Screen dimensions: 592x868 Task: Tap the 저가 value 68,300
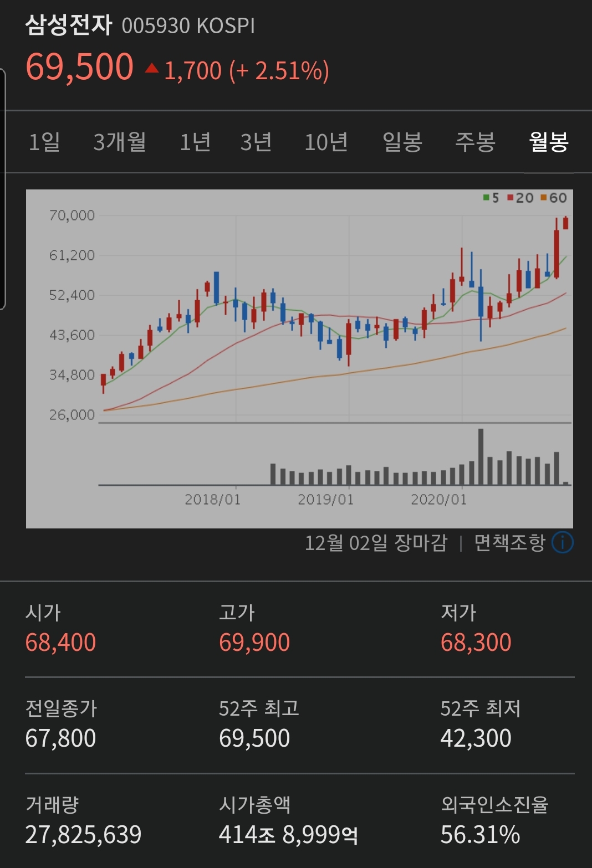476,643
